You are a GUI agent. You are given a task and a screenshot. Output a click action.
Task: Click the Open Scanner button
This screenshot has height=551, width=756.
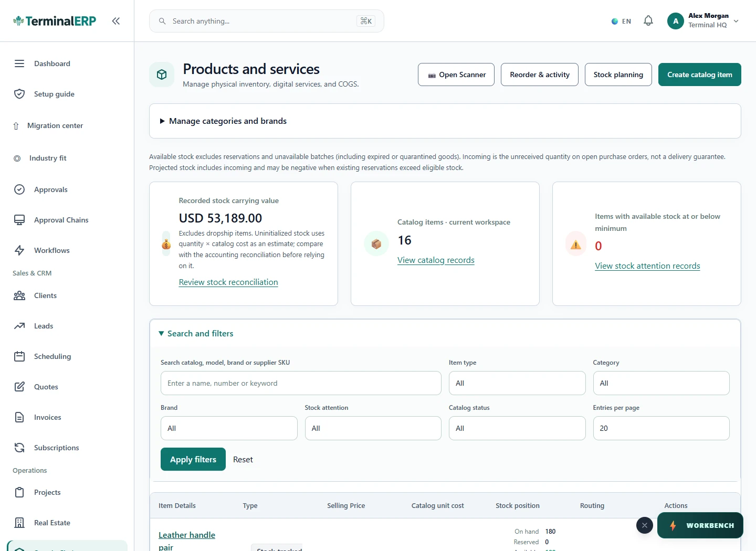pos(456,75)
